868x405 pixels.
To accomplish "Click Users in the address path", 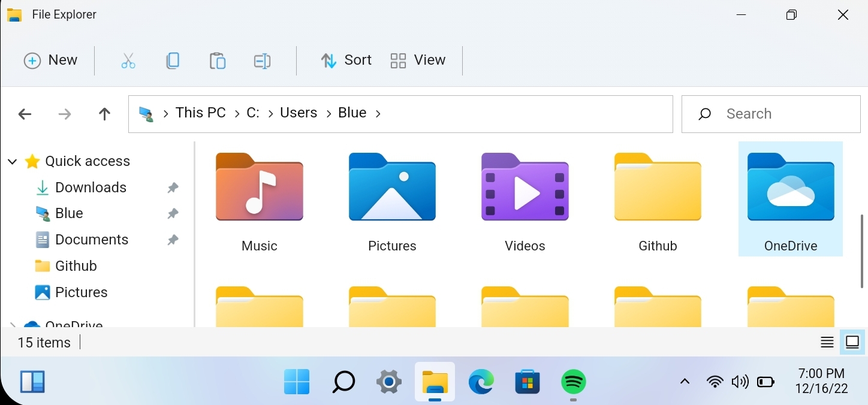I will coord(299,113).
